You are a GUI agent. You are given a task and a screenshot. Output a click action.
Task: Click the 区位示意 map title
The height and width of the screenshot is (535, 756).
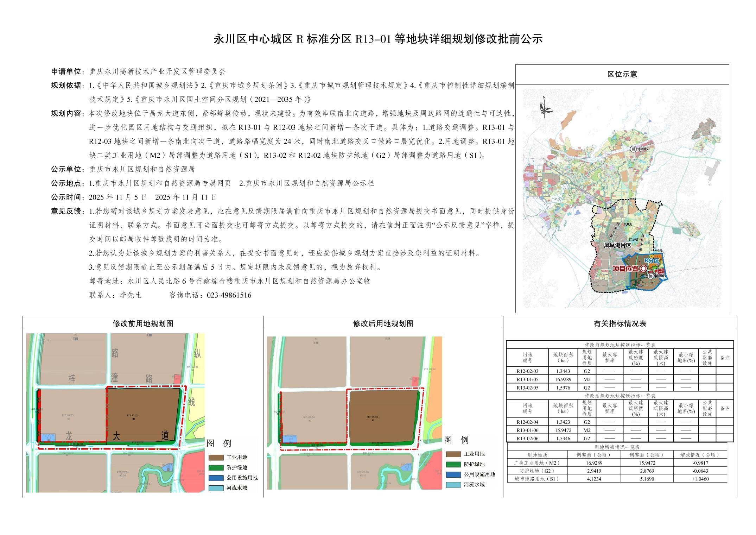622,74
